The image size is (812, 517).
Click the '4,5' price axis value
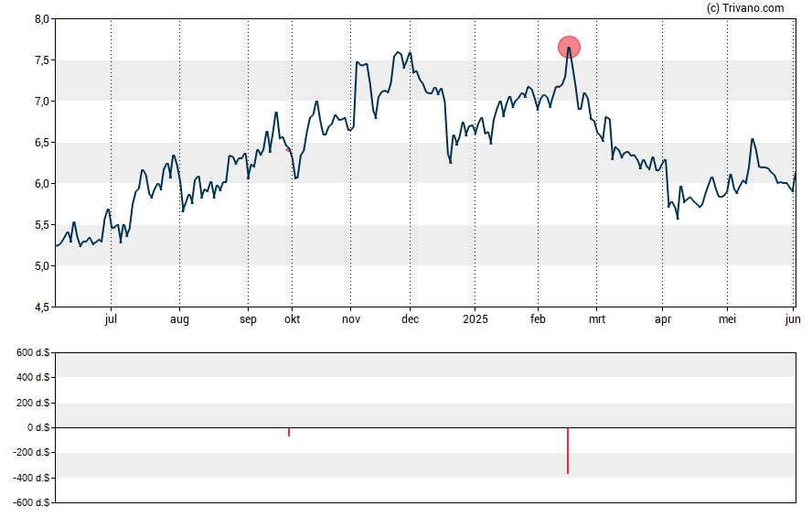42,307
